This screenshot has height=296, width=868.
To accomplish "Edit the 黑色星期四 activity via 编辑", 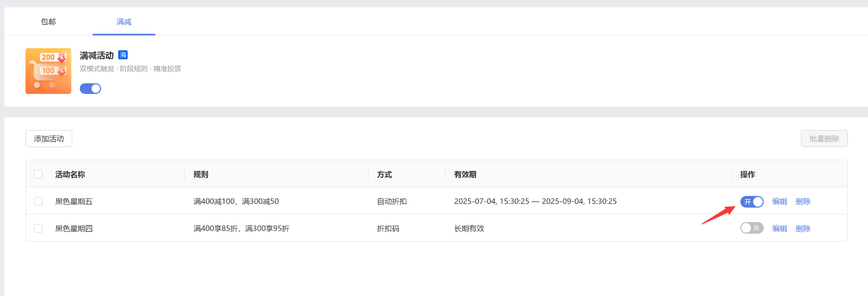I will coord(779,229).
